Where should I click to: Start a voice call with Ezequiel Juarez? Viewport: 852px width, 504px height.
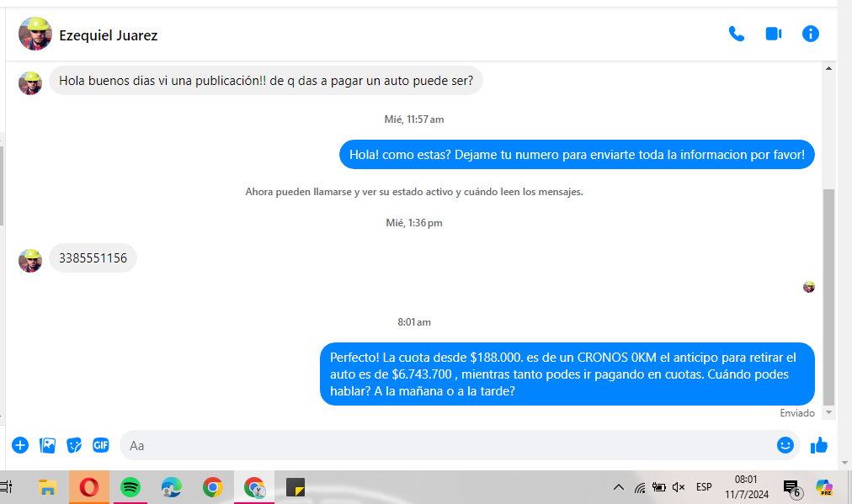point(737,34)
